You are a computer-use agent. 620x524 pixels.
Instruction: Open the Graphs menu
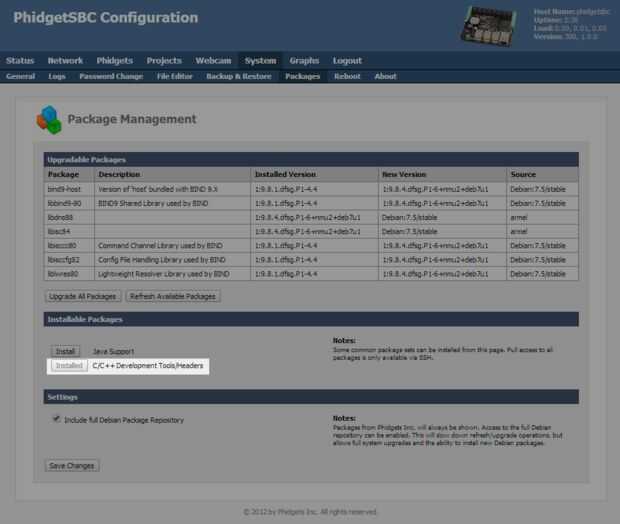[x=304, y=61]
